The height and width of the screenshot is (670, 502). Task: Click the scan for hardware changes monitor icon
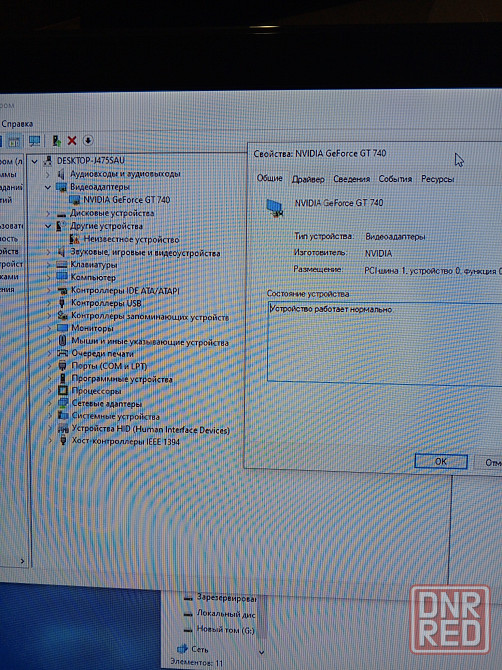(x=35, y=140)
